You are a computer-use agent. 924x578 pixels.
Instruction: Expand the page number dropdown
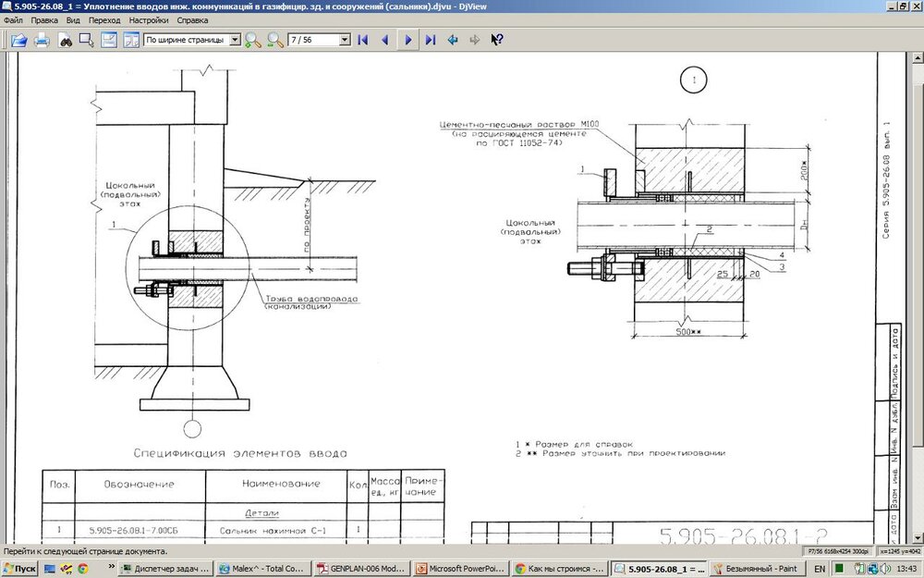345,40
